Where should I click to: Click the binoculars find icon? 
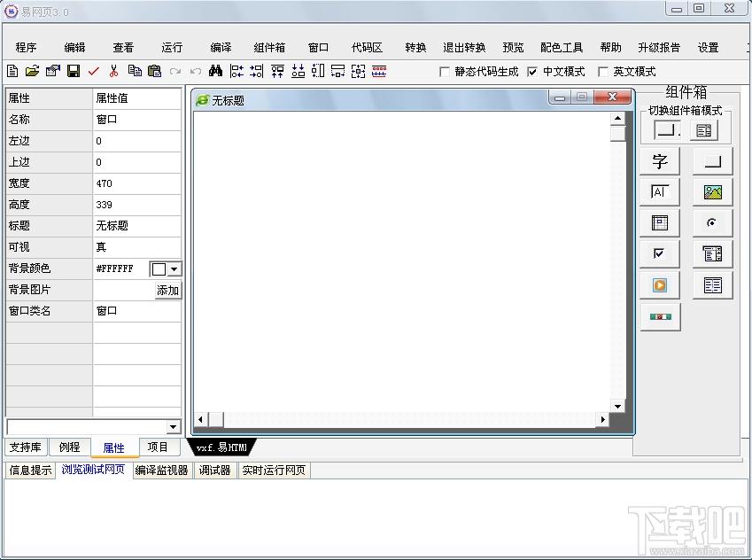pyautogui.click(x=215, y=72)
